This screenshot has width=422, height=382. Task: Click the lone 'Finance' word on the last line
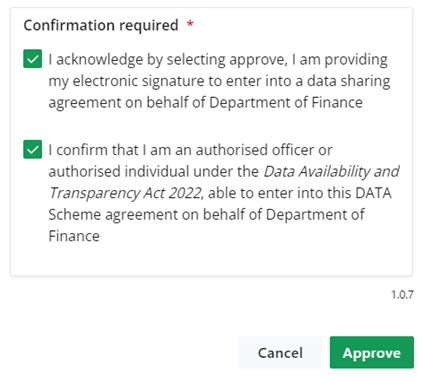[x=74, y=236]
